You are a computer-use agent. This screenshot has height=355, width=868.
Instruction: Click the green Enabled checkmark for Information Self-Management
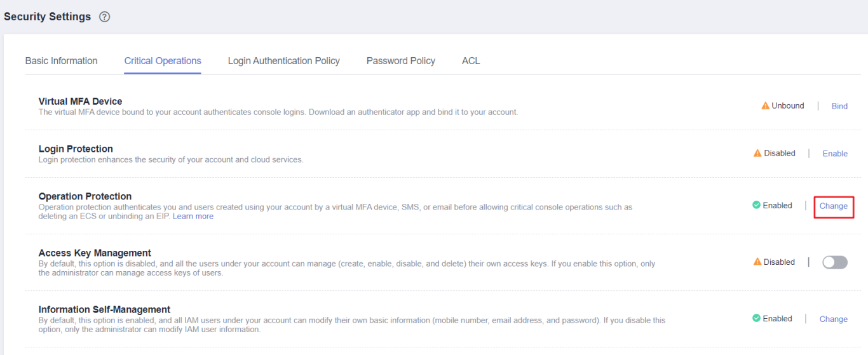[756, 318]
